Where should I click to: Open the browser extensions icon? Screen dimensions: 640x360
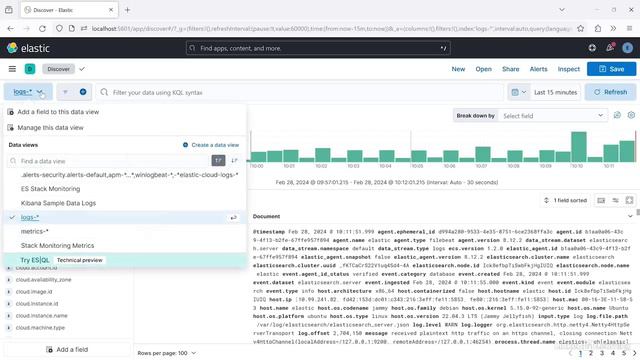tap(598, 29)
